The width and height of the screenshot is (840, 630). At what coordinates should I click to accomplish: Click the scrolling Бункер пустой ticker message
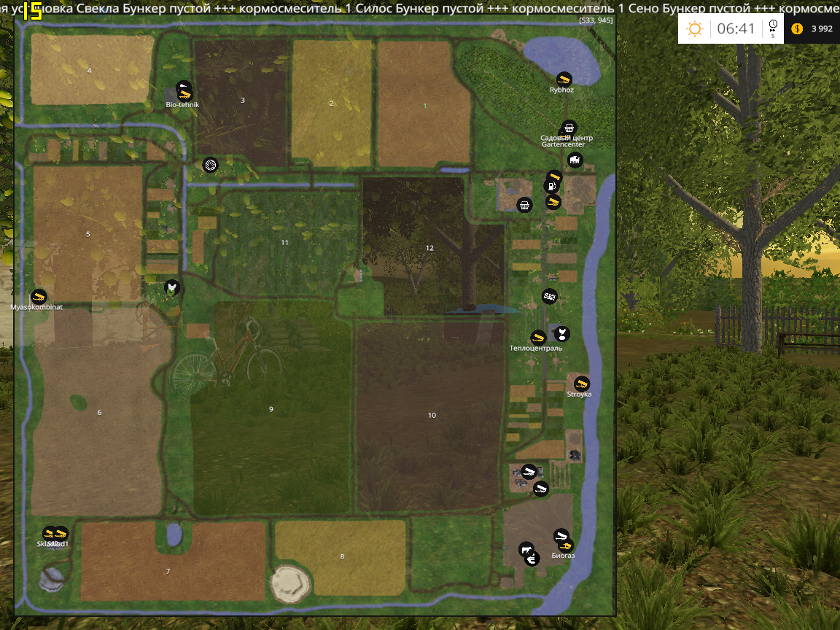[x=420, y=9]
